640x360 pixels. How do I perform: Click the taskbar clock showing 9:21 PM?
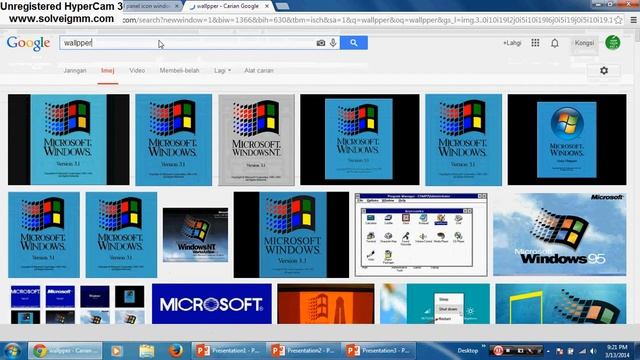(x=617, y=351)
